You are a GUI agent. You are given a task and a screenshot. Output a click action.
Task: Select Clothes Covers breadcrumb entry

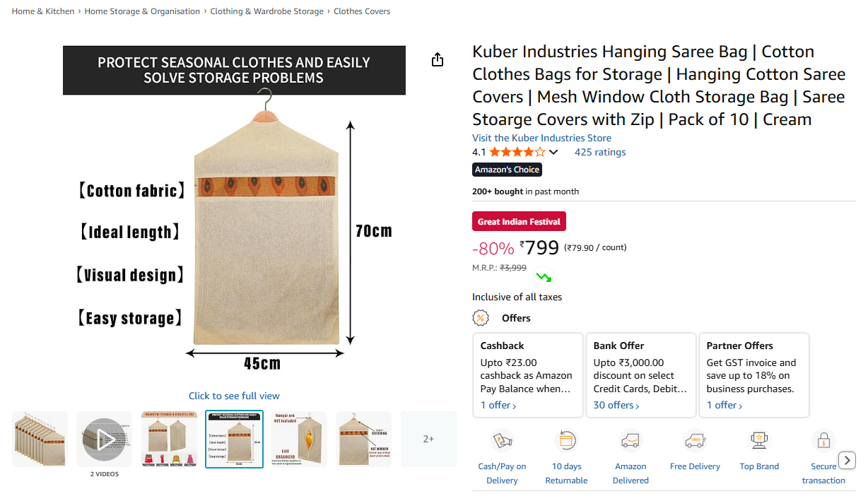362,11
